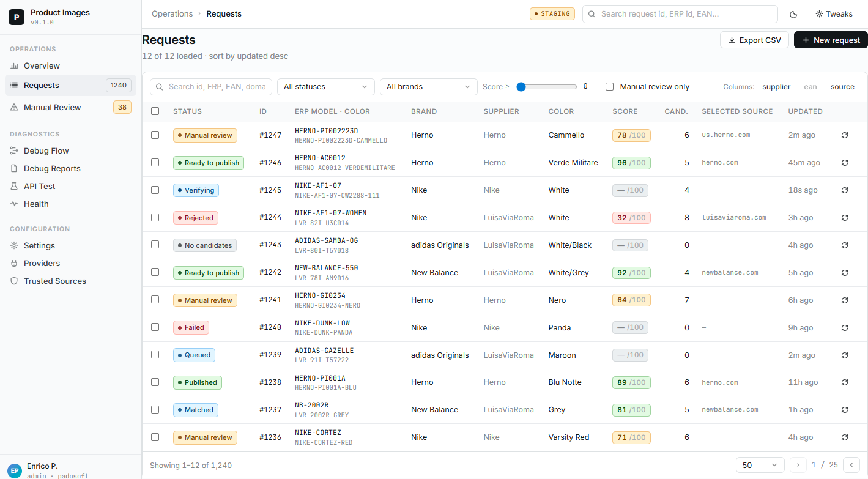Select the checkbox for request #1246
Screen dimensions: 868x479
click(155, 163)
